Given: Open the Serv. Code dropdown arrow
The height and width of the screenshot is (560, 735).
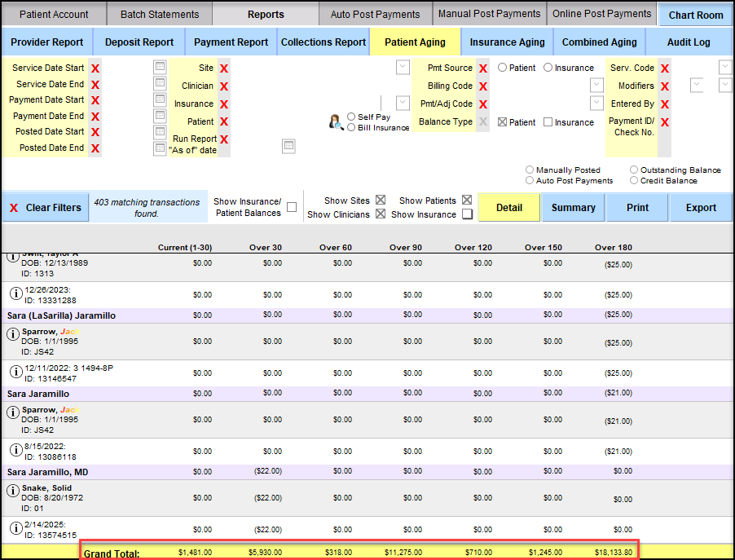Looking at the screenshot, I should click(724, 67).
